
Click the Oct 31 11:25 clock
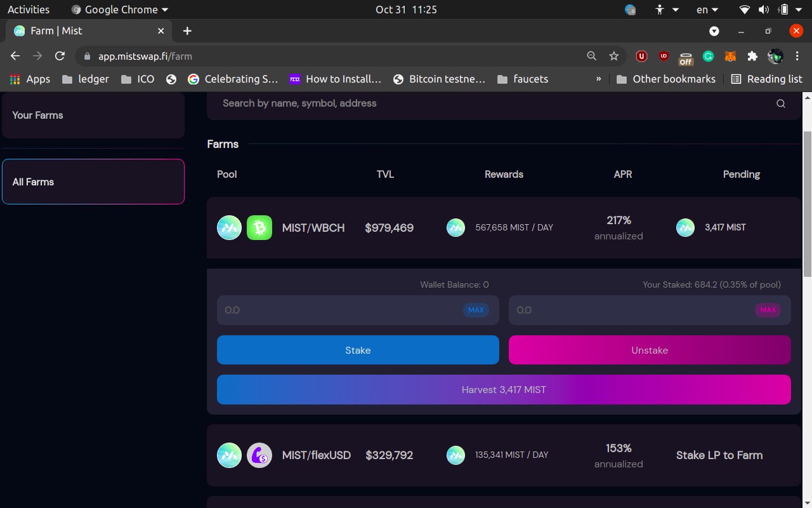point(406,10)
